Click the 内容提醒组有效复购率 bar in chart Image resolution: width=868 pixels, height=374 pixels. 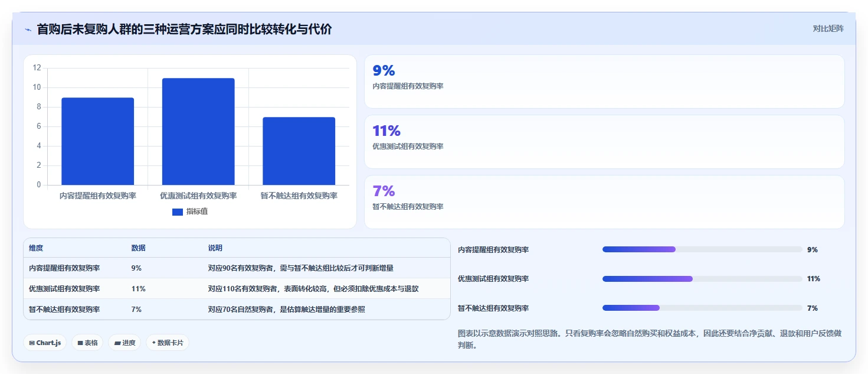click(98, 141)
